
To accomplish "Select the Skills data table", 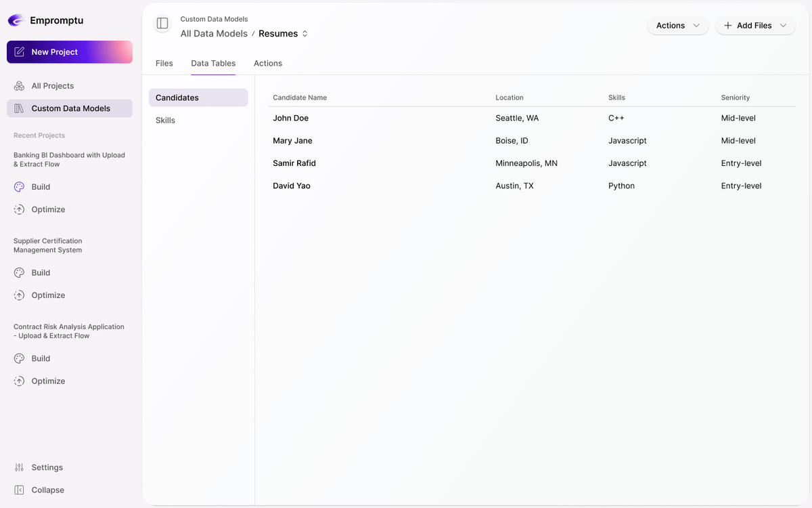I will (165, 120).
